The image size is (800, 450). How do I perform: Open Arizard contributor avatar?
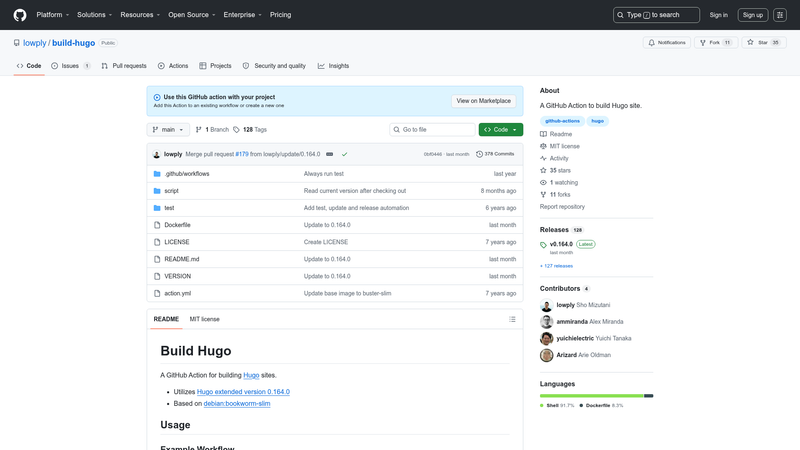(546, 355)
